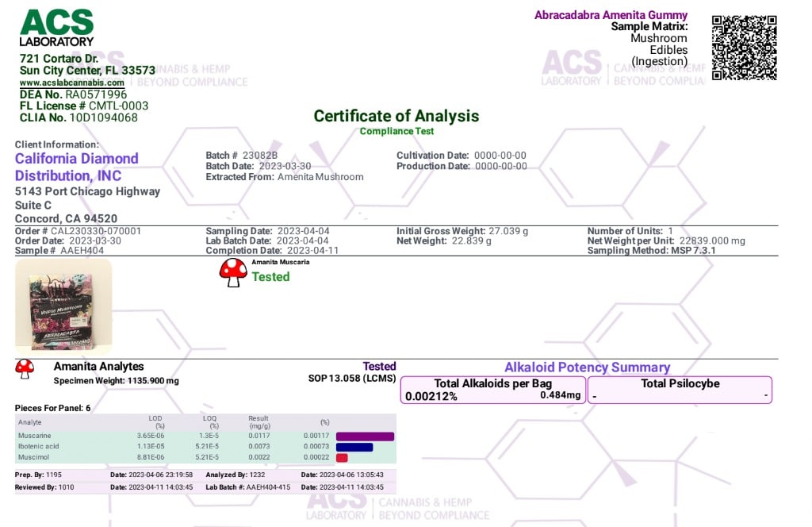Click the Result (mg/g) column header
The height and width of the screenshot is (527, 812).
(259, 422)
